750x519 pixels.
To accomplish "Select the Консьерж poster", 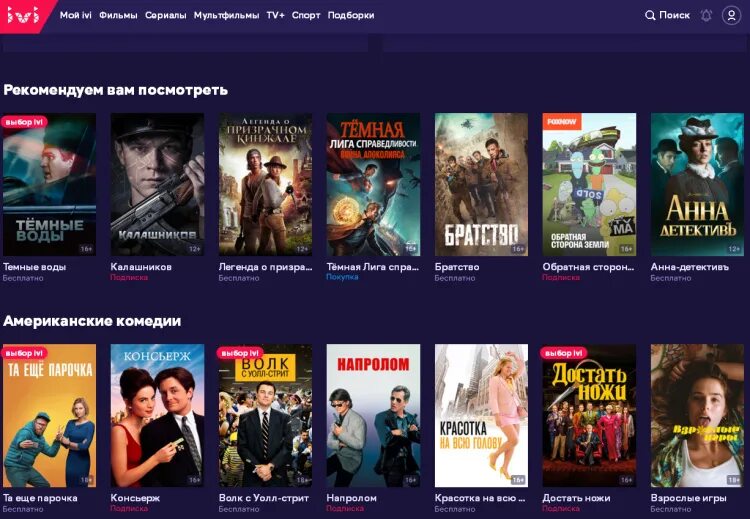I will [157, 415].
